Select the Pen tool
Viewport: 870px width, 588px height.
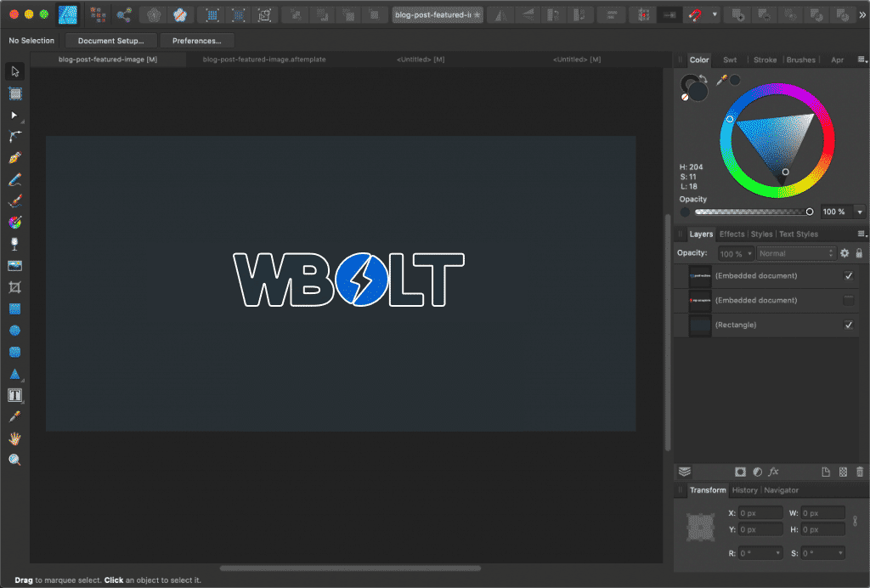[x=14, y=158]
